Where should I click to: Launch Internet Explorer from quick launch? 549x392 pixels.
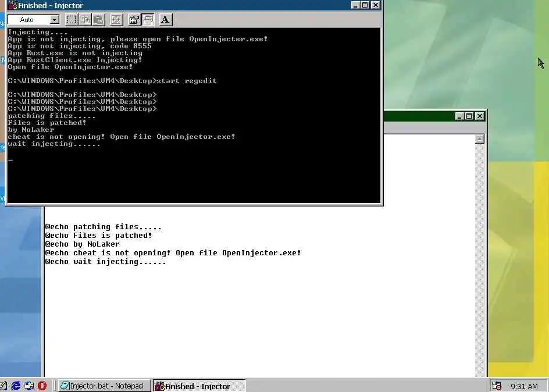coord(16,386)
